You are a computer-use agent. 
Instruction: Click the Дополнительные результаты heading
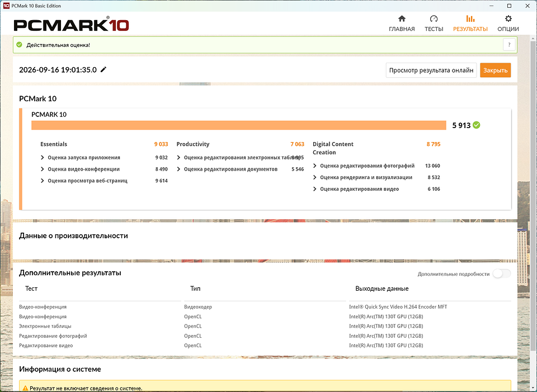coord(70,273)
